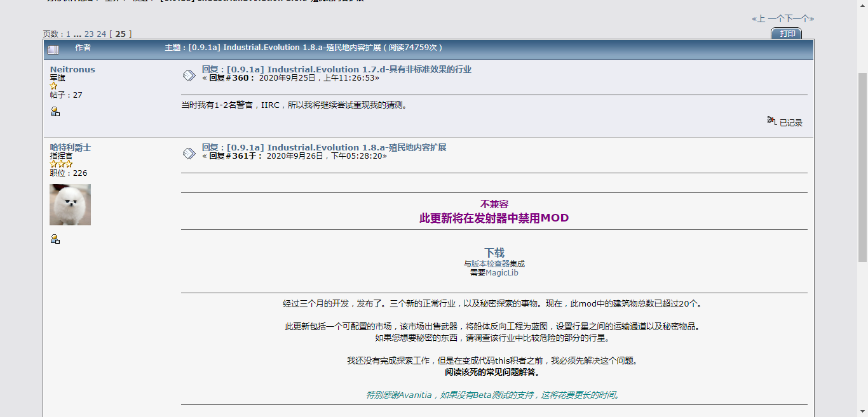This screenshot has width=868, height=417.
Task: Follow the MagicLib requirement link
Action: [502, 273]
